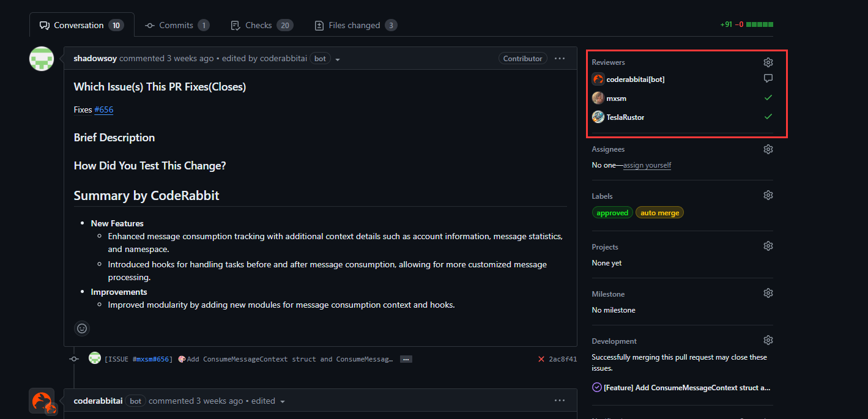
Task: Click the assign yourself link
Action: click(x=647, y=165)
